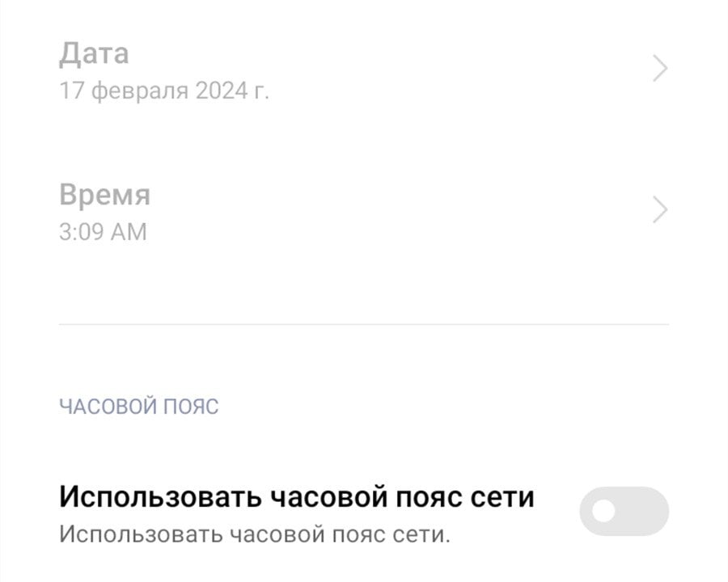Select the time value 3:09 AM
Screen dimensions: 728x582
pyautogui.click(x=103, y=232)
